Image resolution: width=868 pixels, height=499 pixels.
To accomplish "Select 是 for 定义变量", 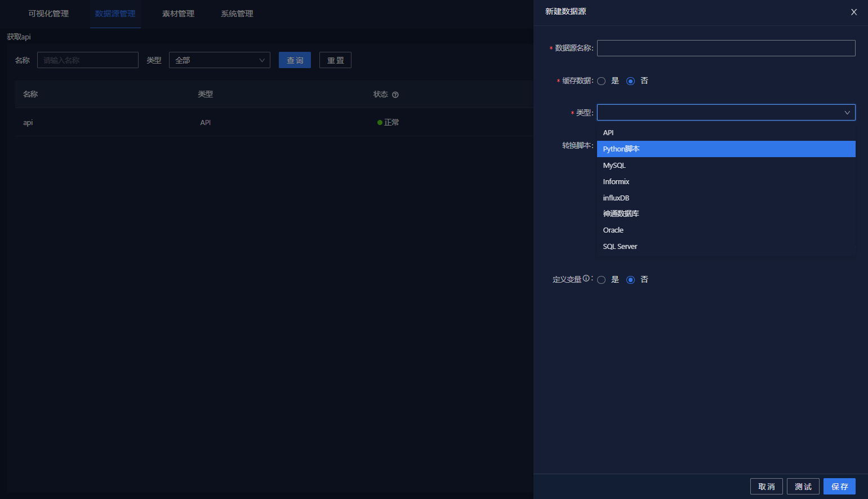I will tap(602, 279).
